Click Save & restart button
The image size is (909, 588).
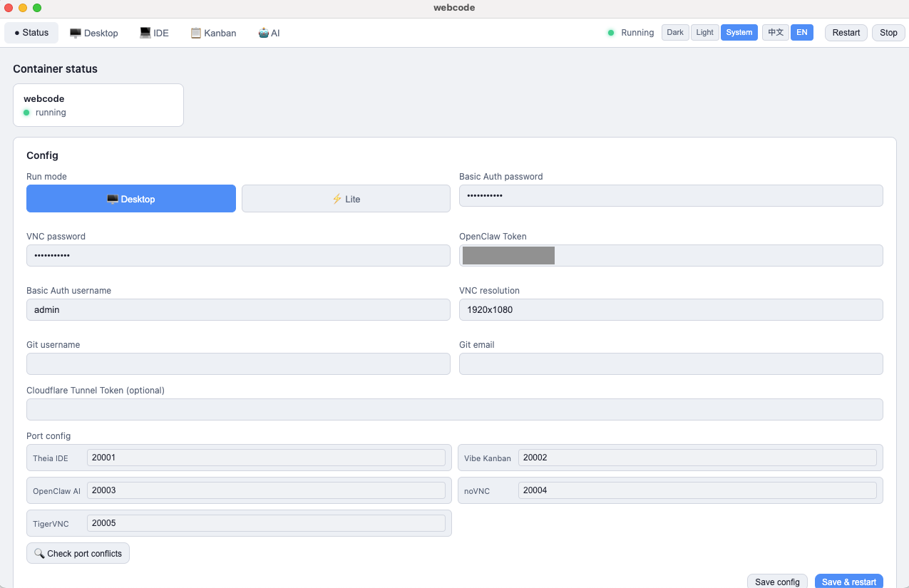coord(848,582)
